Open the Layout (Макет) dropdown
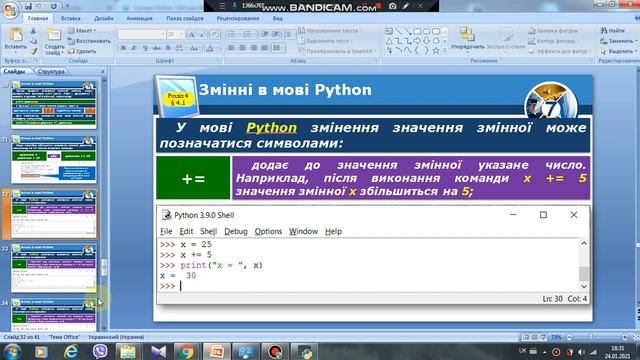Viewport: 640px width, 360px height. [x=82, y=31]
